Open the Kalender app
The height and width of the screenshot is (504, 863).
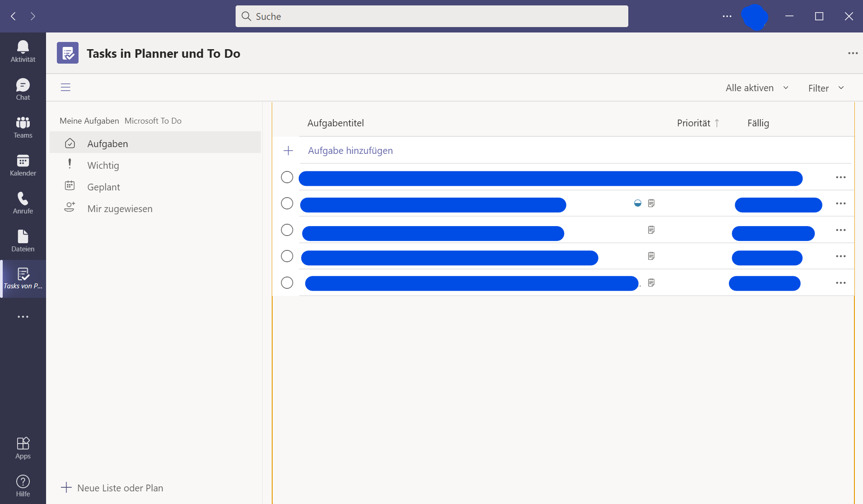coord(23,165)
